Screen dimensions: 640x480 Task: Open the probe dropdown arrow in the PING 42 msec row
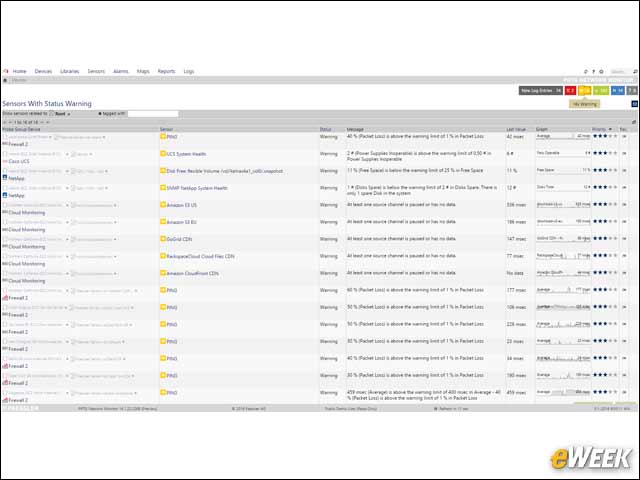click(x=50, y=137)
